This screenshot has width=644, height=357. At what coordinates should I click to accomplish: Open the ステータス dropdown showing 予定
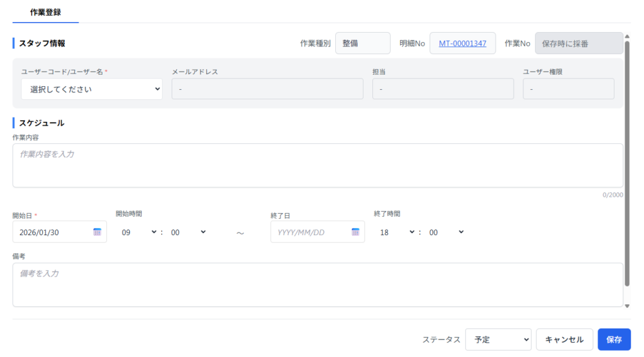498,339
